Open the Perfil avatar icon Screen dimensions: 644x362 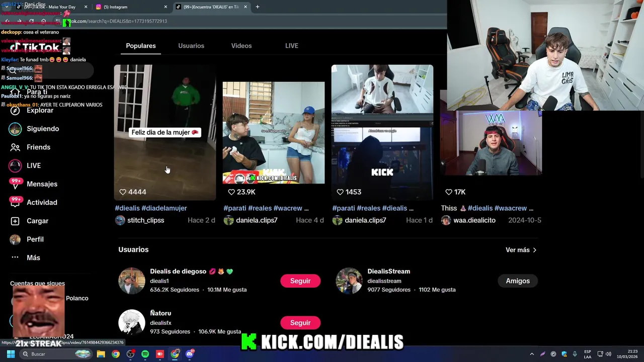pos(15,239)
